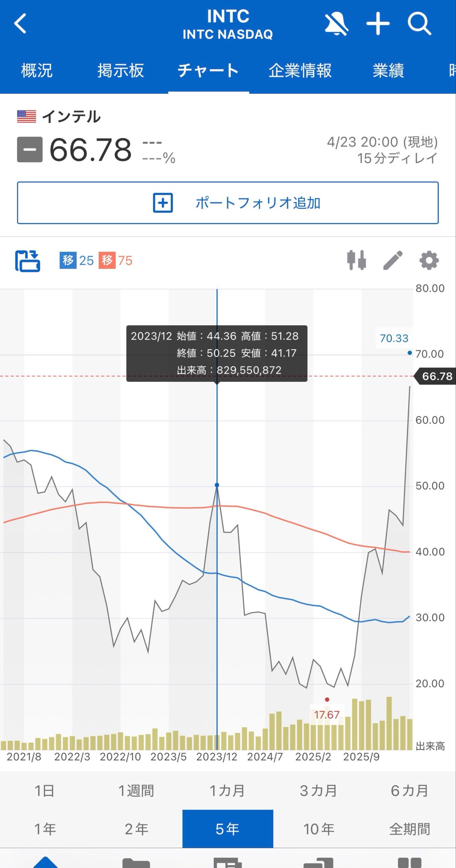This screenshot has height=868, width=456.
Task: Tap the chart rotate/save icon
Action: click(28, 260)
